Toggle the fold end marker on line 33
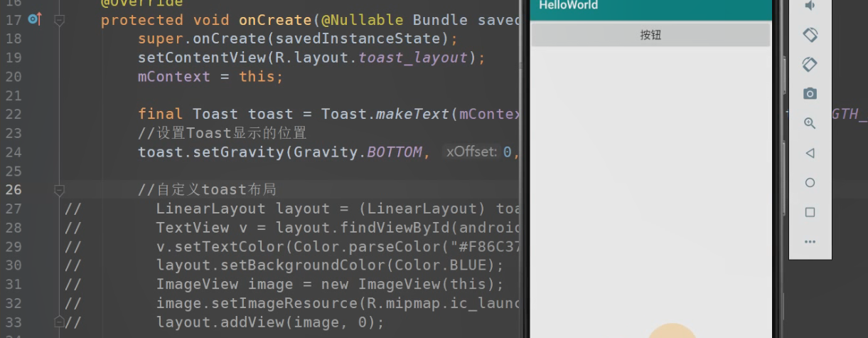The image size is (868, 338). 60,322
